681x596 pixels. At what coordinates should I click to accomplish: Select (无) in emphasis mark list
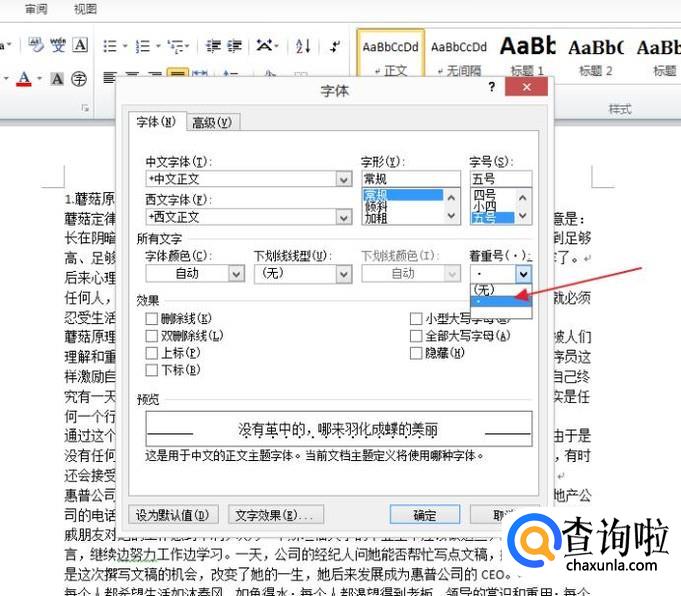click(501, 289)
